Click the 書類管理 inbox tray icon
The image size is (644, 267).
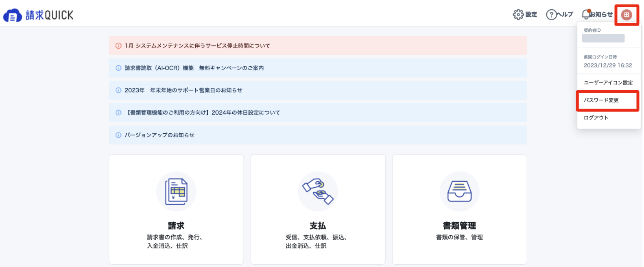(459, 191)
